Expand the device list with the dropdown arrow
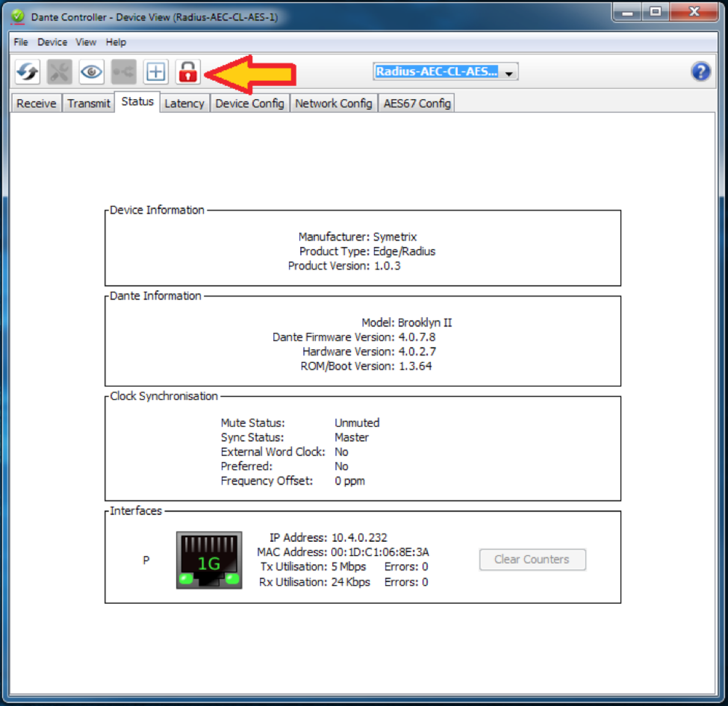728x706 pixels. 509,72
